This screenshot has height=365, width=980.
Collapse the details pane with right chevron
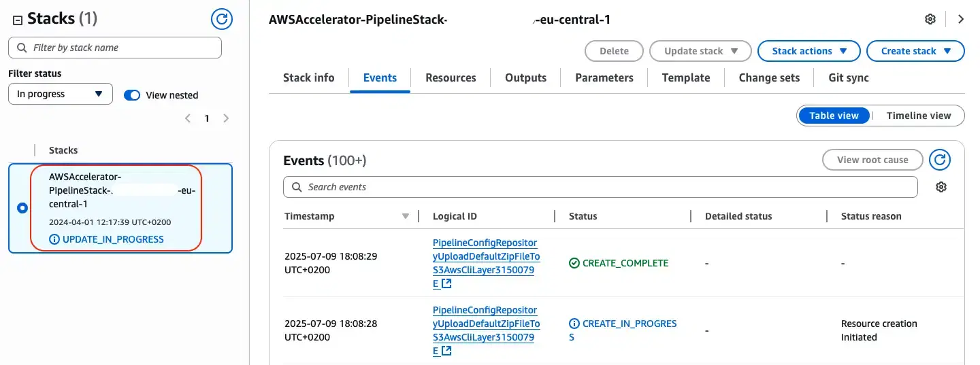pos(961,19)
